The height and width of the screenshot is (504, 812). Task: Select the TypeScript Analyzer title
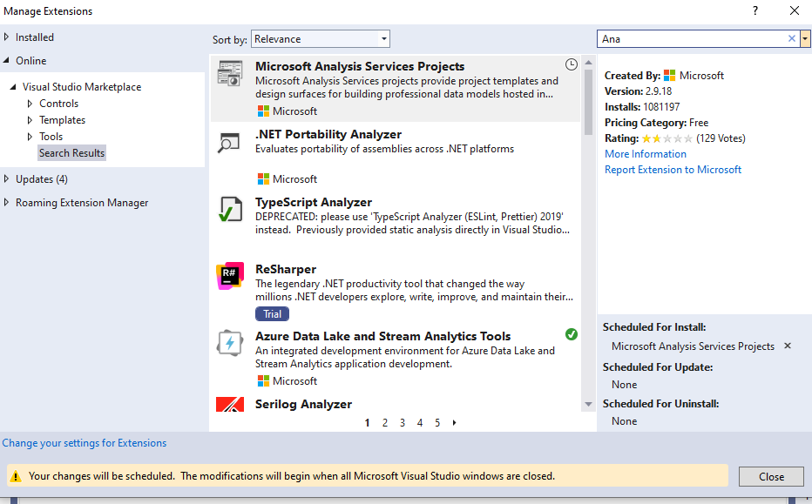pos(314,202)
